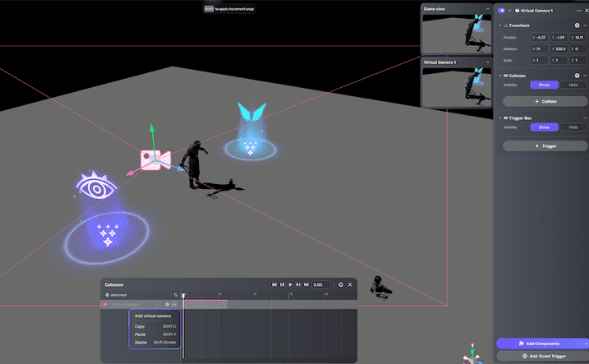Open Add Components dropdown arrow
This screenshot has height=364, width=589.
[x=585, y=343]
